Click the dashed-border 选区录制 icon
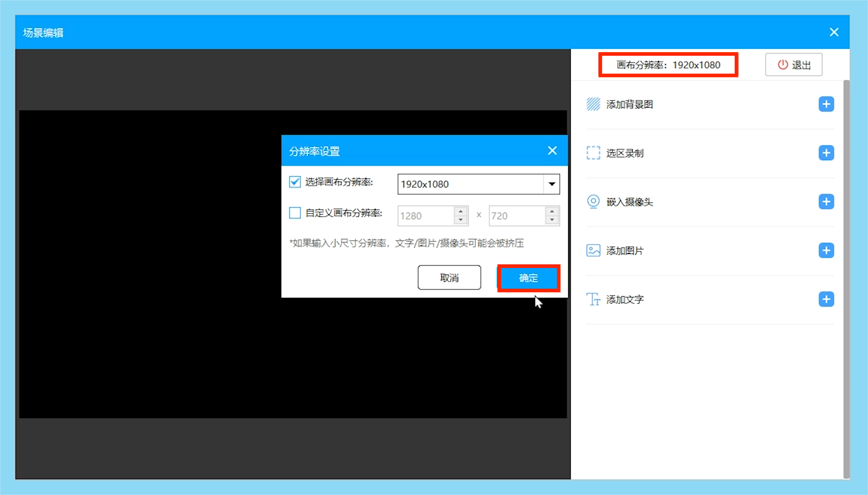Image resolution: width=868 pixels, height=495 pixels. point(592,153)
